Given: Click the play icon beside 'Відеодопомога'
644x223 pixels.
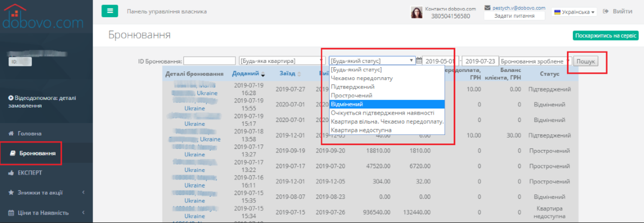Looking at the screenshot, I should [11, 98].
